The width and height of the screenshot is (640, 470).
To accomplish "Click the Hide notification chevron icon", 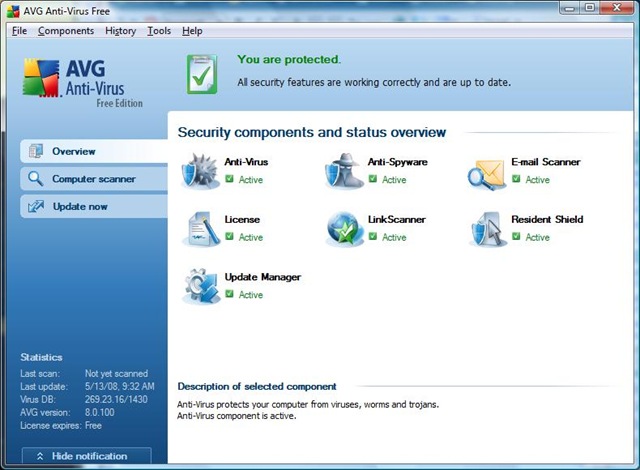I will click(x=40, y=456).
